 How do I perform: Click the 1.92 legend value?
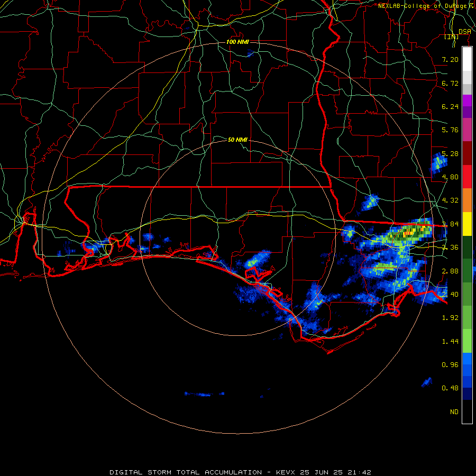coord(450,318)
